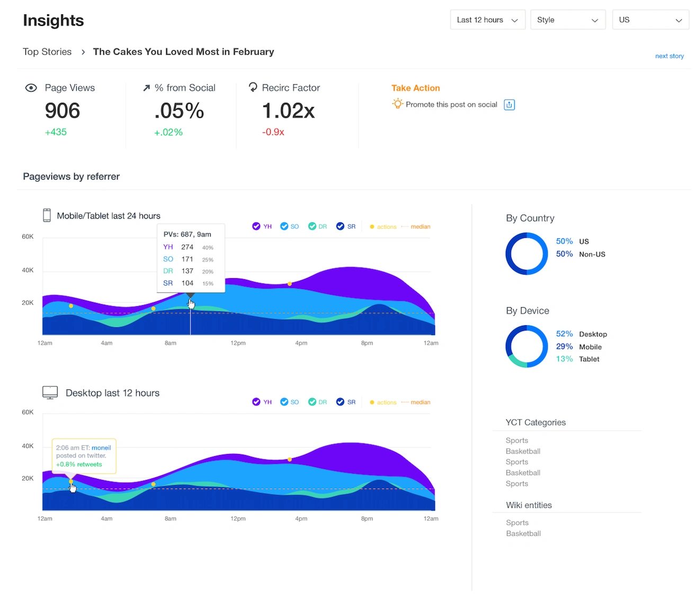Click actions legend in Desktop chart
697x616 pixels.
coord(383,403)
